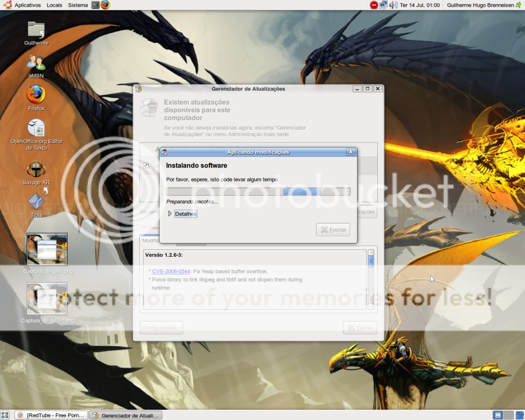This screenshot has height=420, width=525.
Task: Collapse the description expander triangle in update manager
Action: 144,227
